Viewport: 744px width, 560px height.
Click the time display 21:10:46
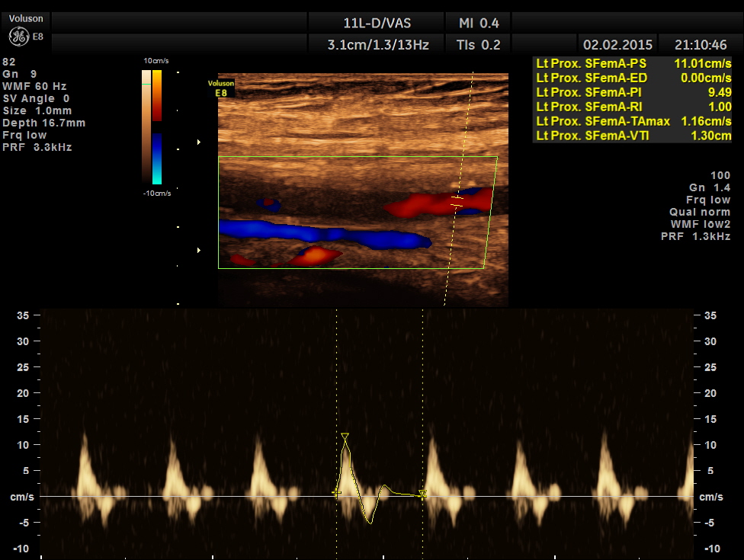tap(701, 45)
